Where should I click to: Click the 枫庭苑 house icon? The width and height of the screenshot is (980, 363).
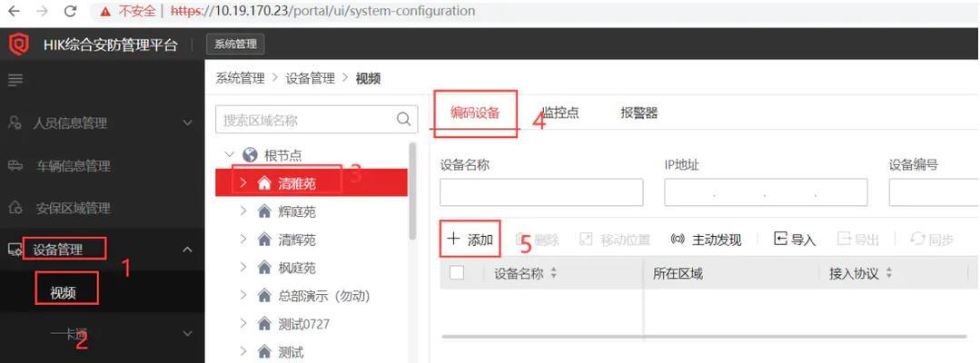click(x=264, y=268)
